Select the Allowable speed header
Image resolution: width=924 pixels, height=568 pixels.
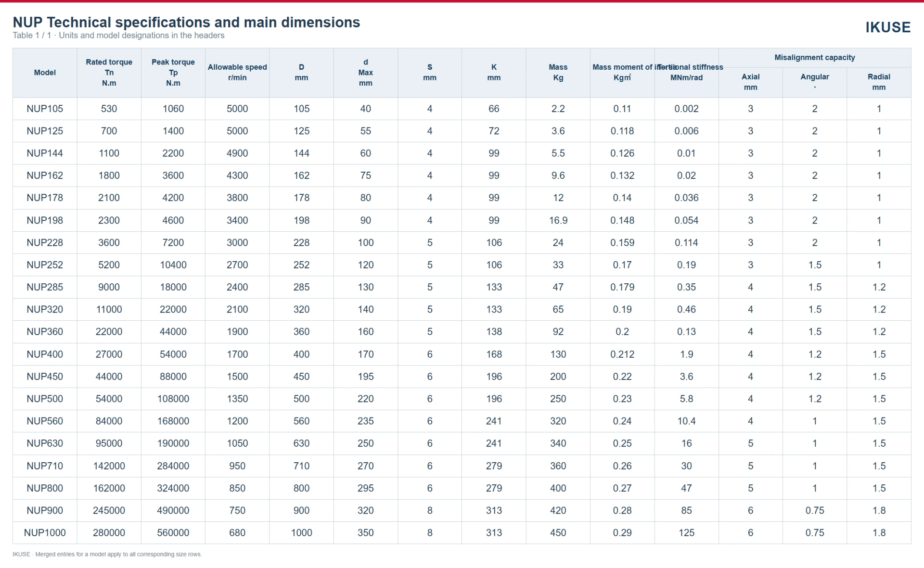(237, 73)
